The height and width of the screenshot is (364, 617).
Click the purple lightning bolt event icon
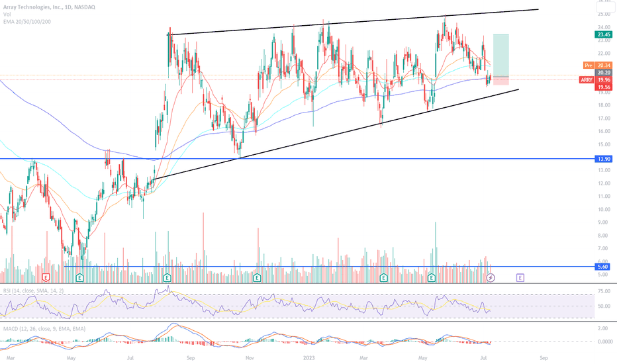click(491, 278)
